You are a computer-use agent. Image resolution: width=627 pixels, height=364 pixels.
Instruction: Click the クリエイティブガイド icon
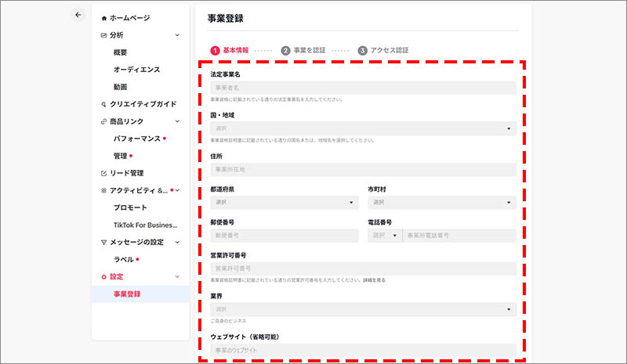[x=104, y=104]
